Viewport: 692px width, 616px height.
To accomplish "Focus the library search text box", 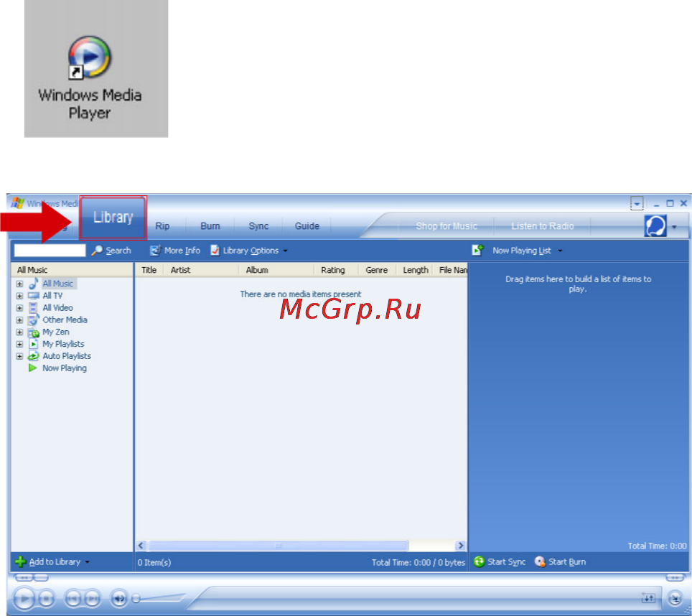I will 50,250.
